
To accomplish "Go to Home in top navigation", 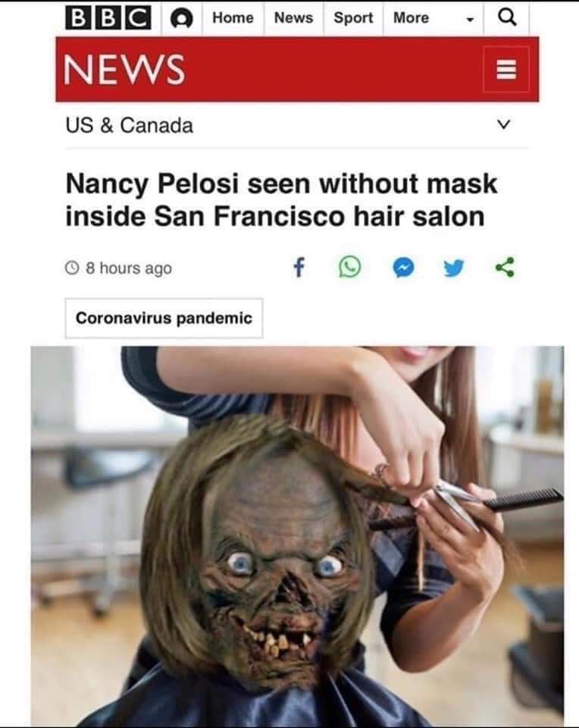I will tap(233, 17).
